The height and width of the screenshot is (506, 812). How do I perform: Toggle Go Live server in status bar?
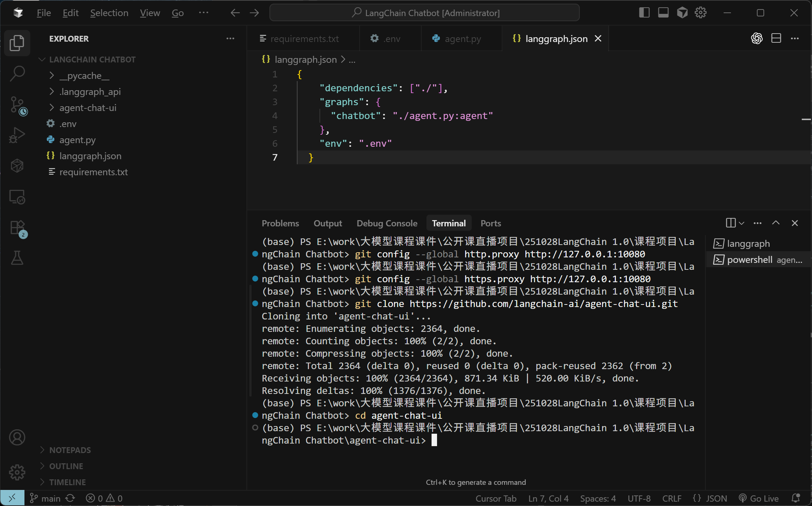click(x=759, y=498)
